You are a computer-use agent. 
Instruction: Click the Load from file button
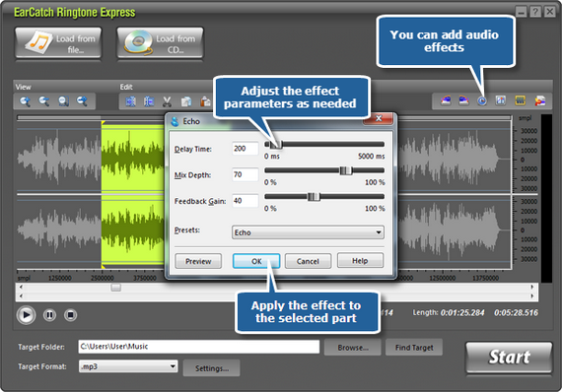coord(58,43)
